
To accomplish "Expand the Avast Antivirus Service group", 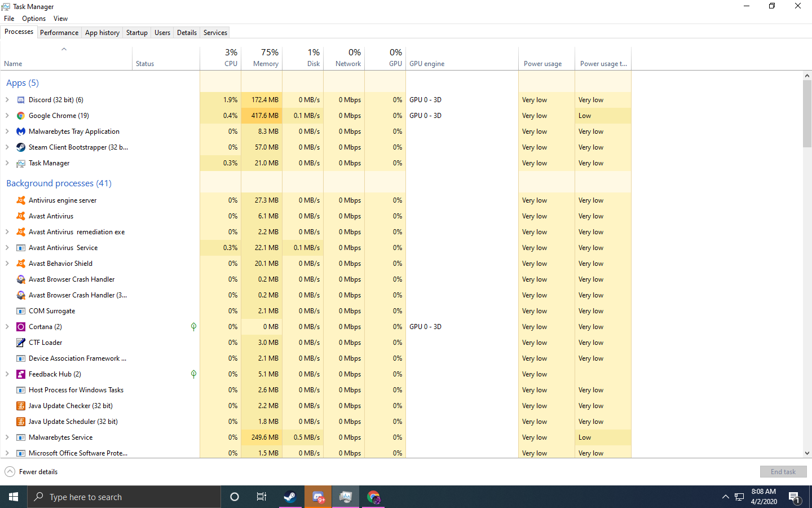I will pyautogui.click(x=7, y=248).
